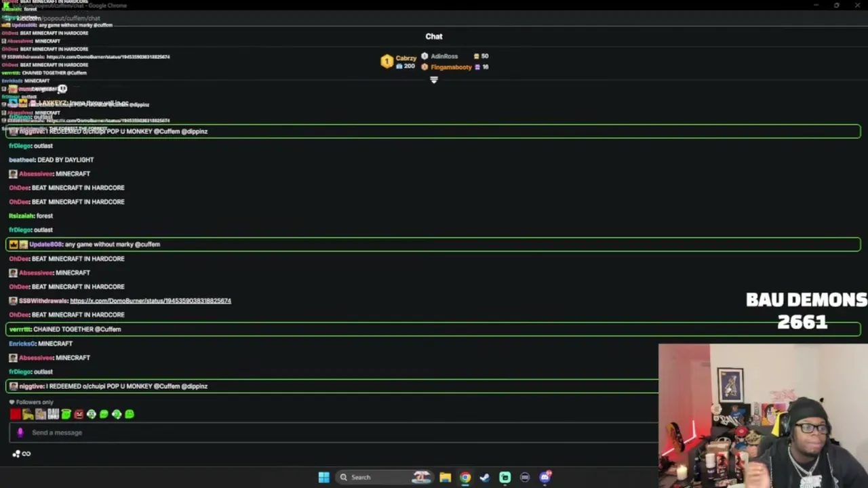The image size is (868, 488).
Task: Open beathee!'s user card
Action: coord(22,160)
